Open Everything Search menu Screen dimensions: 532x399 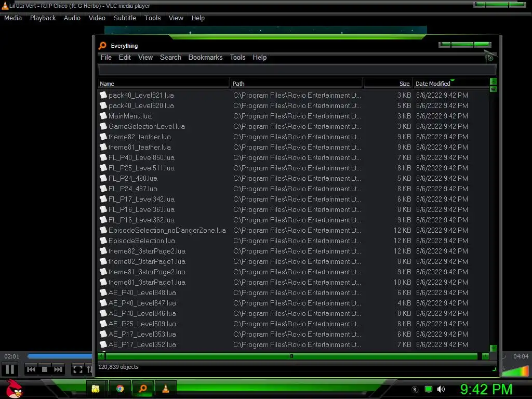(170, 57)
